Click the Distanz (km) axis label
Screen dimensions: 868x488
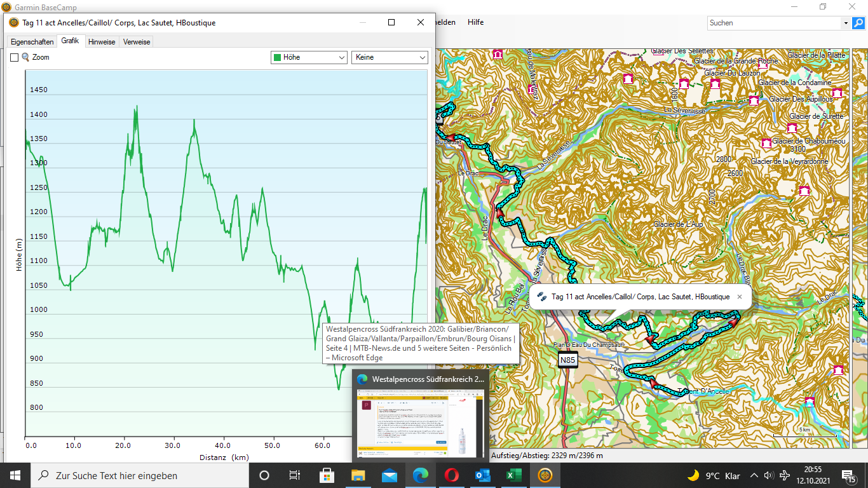tap(224, 457)
